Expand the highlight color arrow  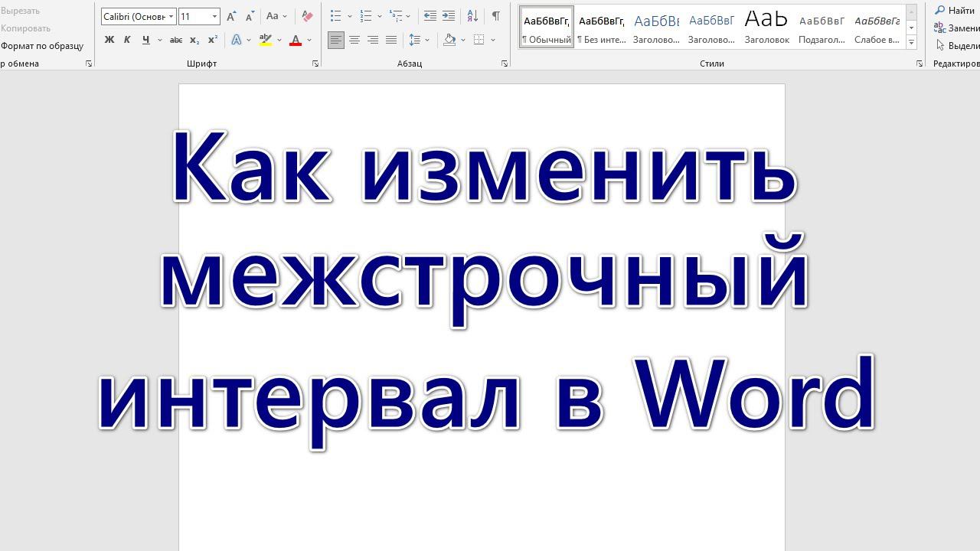(279, 40)
